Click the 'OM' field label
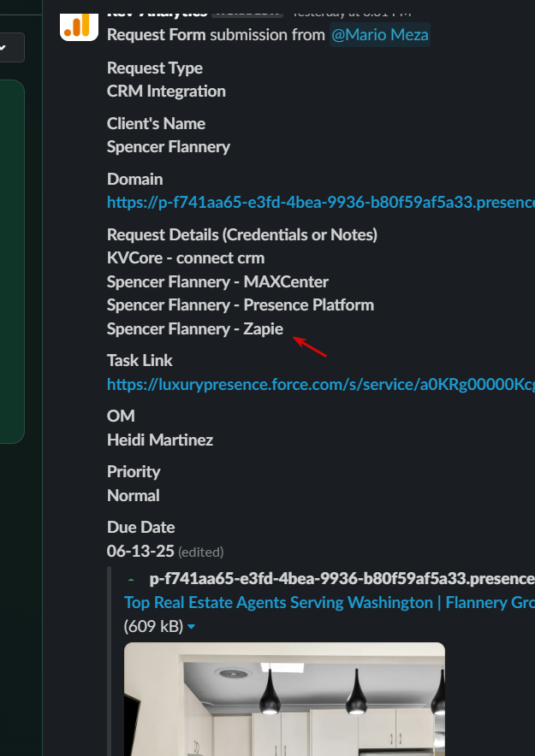Viewport: 535px width, 756px height. tap(121, 416)
